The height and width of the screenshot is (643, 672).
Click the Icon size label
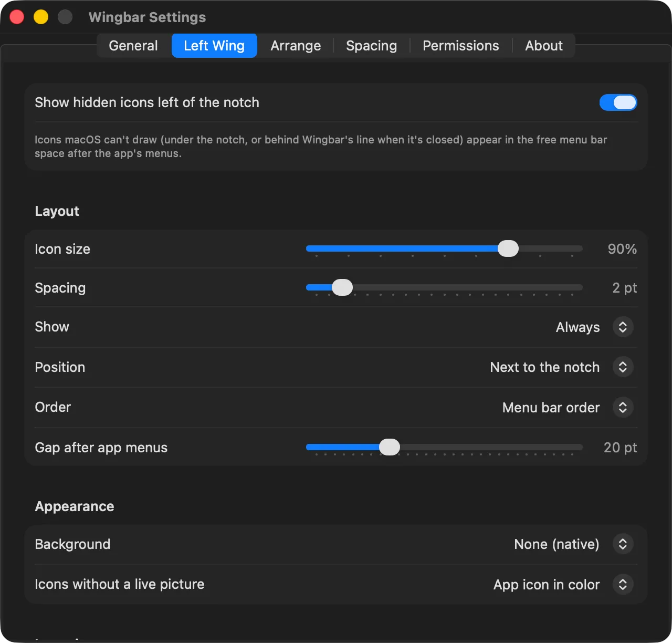pyautogui.click(x=62, y=249)
